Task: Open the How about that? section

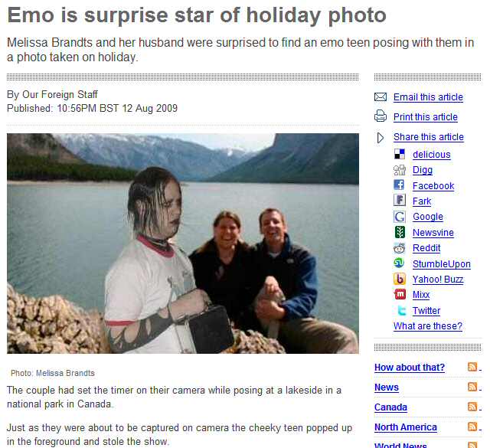Action: (x=410, y=368)
